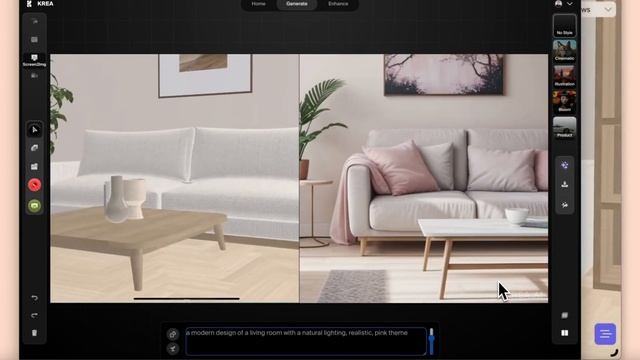Click the purple menu button in background window

605,334
